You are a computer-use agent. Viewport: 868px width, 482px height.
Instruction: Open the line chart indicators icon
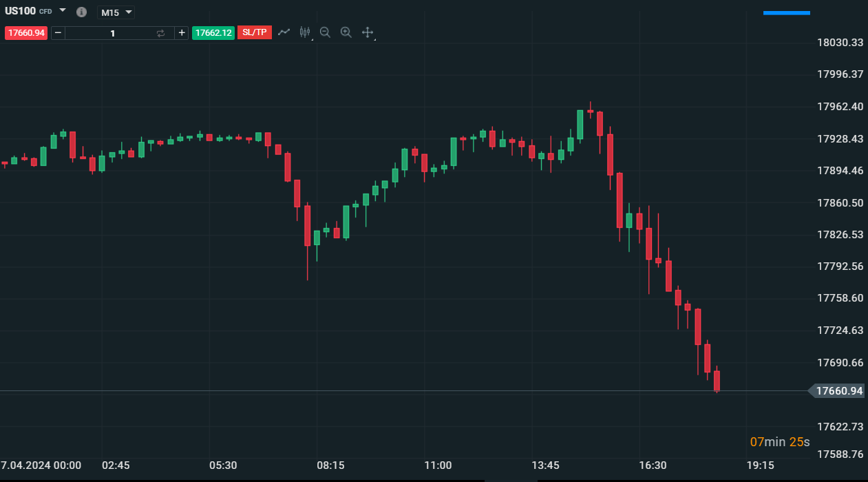pyautogui.click(x=284, y=32)
